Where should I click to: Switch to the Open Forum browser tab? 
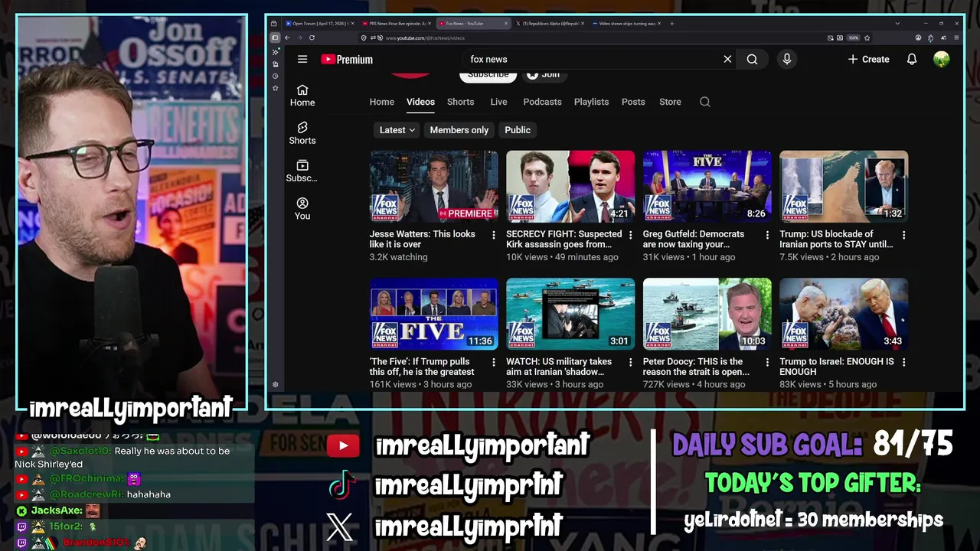click(318, 24)
